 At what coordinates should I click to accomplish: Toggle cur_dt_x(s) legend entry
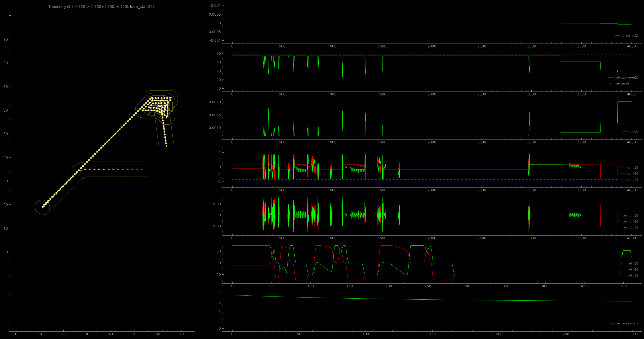pos(630,215)
